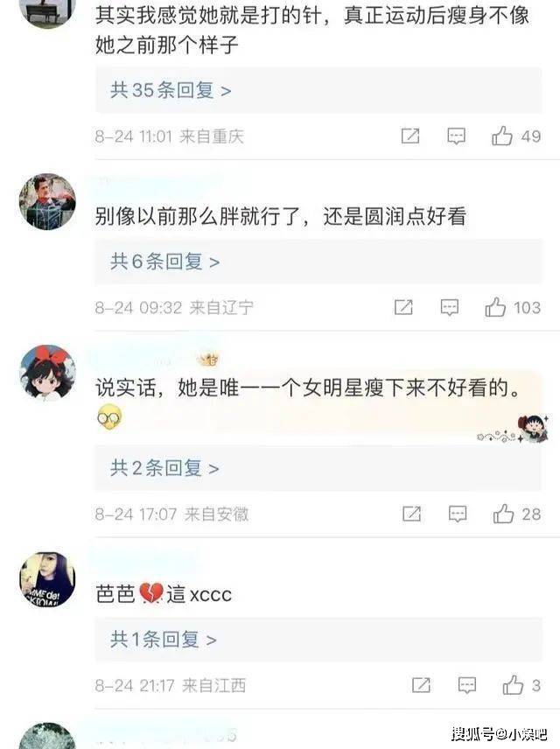Open avatar of user commenting 别像以前那么胖就行了
560x749 pixels.
click(47, 201)
